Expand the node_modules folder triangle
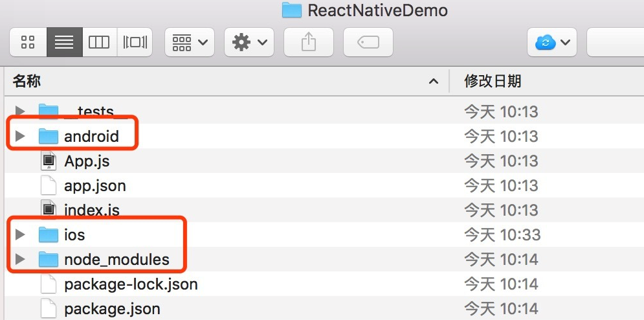644x320 pixels. click(x=19, y=260)
